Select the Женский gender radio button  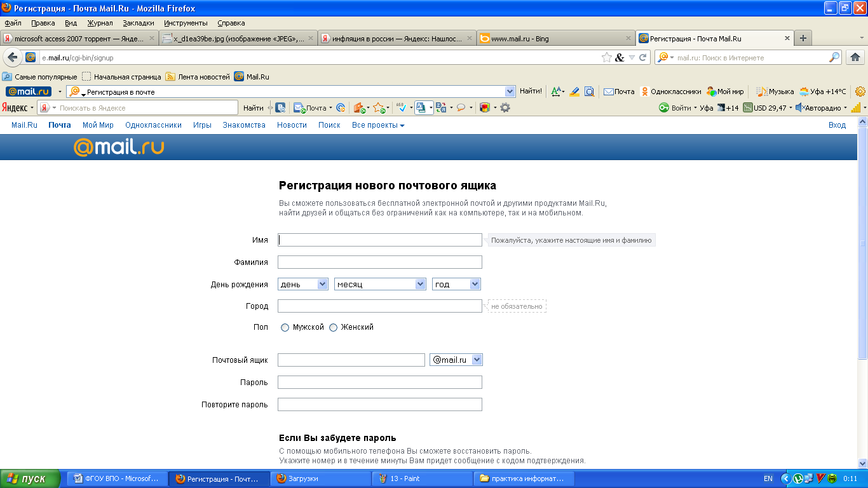click(333, 328)
